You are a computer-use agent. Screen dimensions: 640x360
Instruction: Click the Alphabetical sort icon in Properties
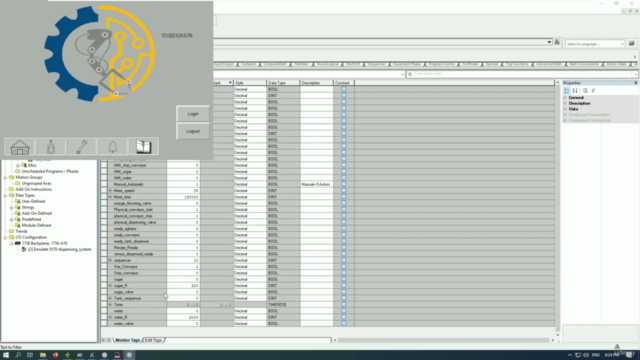(575, 91)
